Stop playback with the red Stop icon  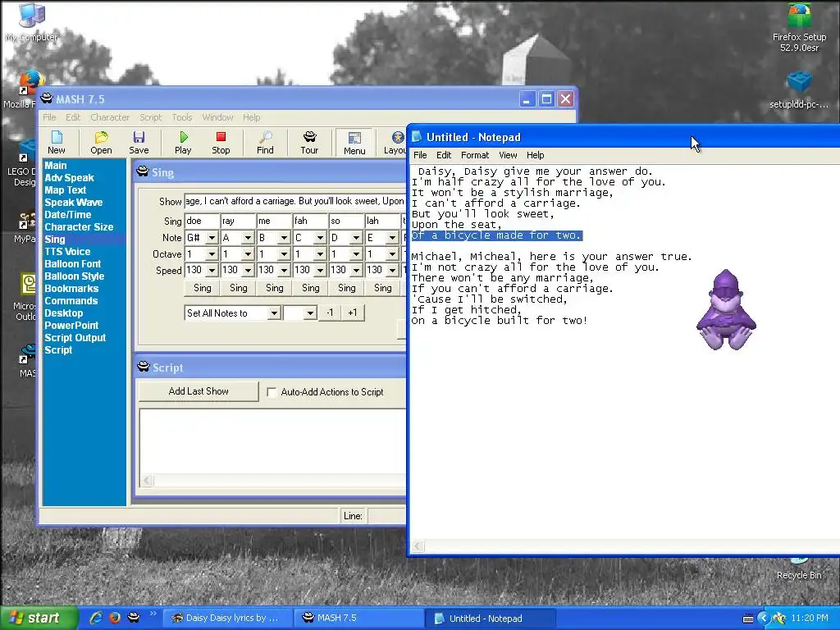(x=221, y=143)
